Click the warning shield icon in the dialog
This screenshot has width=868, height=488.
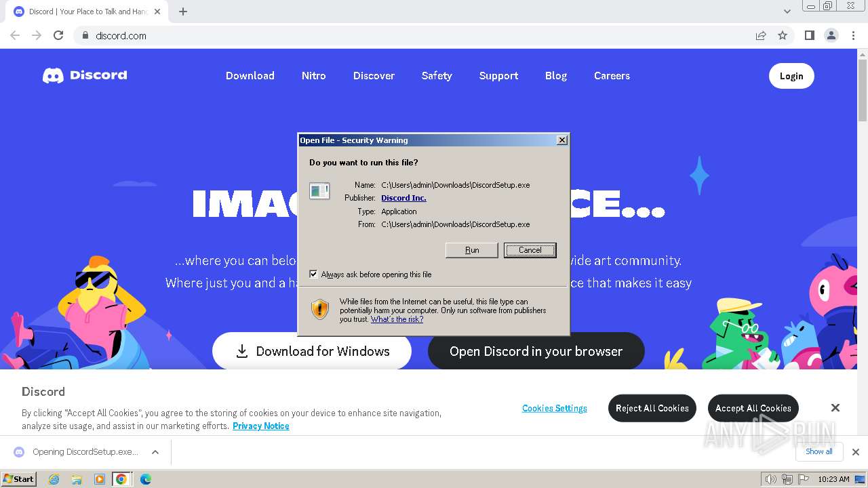(320, 310)
